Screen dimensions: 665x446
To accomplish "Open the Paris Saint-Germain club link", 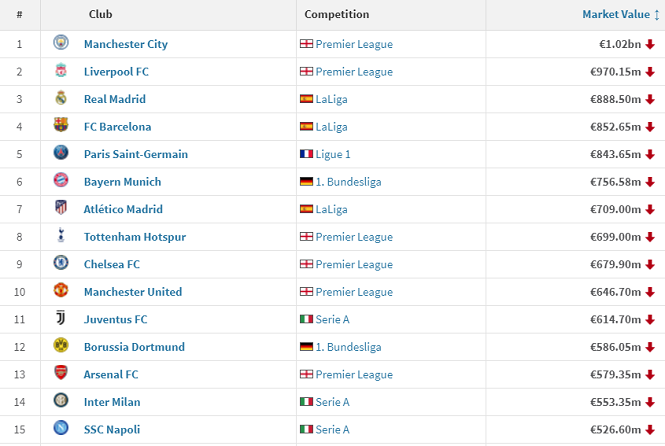I will tap(136, 154).
